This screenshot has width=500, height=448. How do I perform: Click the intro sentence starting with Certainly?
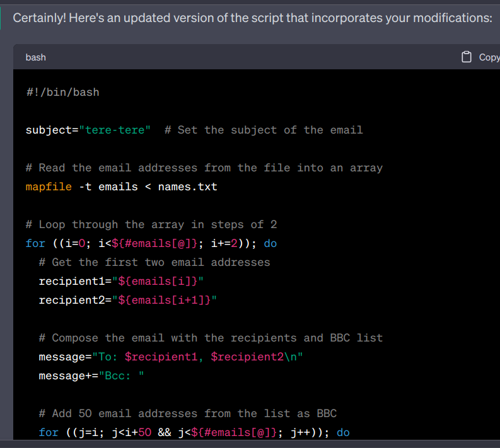tap(252, 18)
